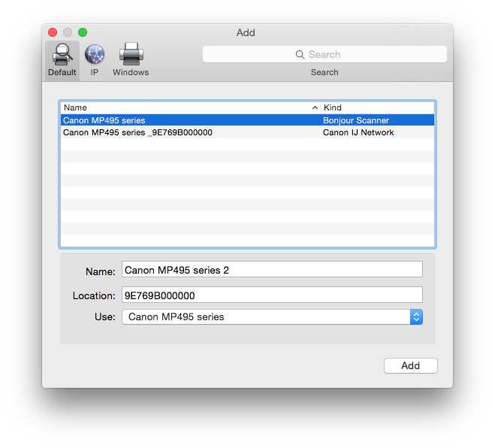Viewport: 495px width, 448px height.
Task: Select the Default printer browser icon
Action: tap(62, 59)
